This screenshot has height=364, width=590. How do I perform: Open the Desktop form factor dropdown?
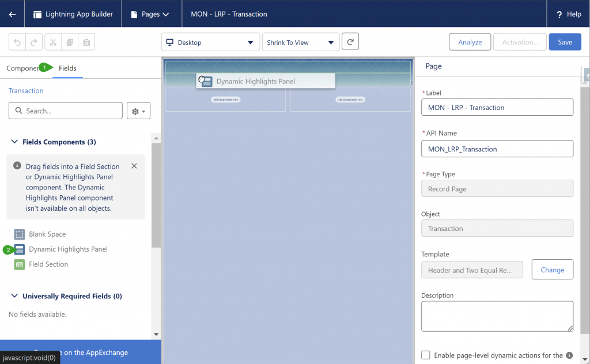[x=211, y=42]
